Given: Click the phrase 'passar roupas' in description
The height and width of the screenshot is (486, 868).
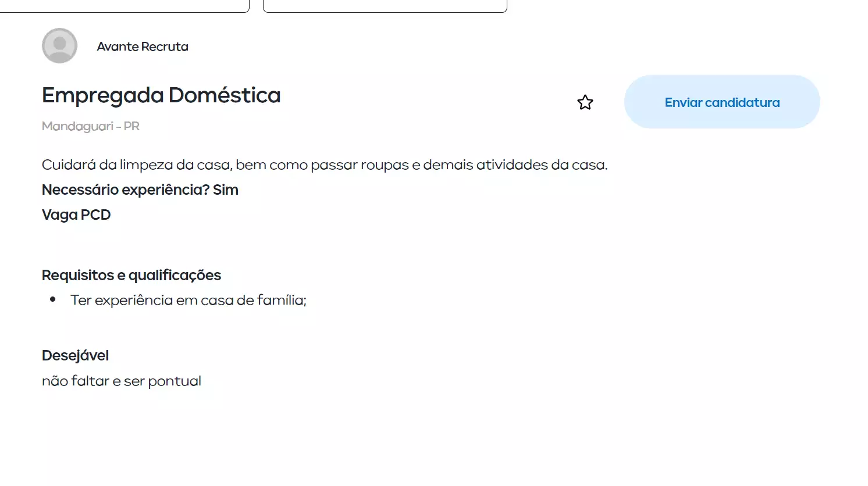Looking at the screenshot, I should click(x=360, y=165).
